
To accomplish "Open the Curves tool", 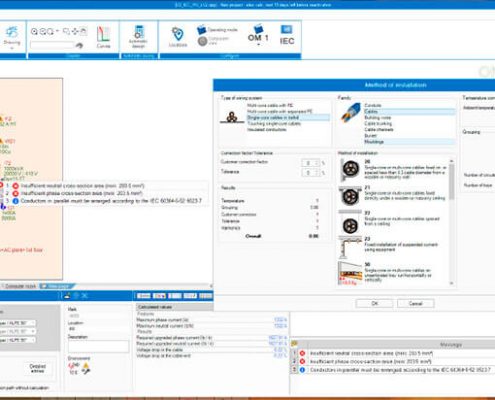I will pyautogui.click(x=103, y=37).
